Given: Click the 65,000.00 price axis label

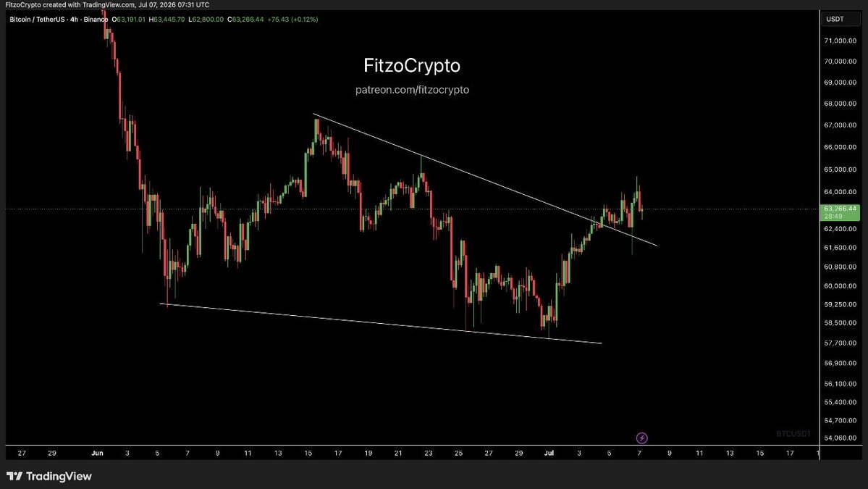Looking at the screenshot, I should [x=840, y=170].
